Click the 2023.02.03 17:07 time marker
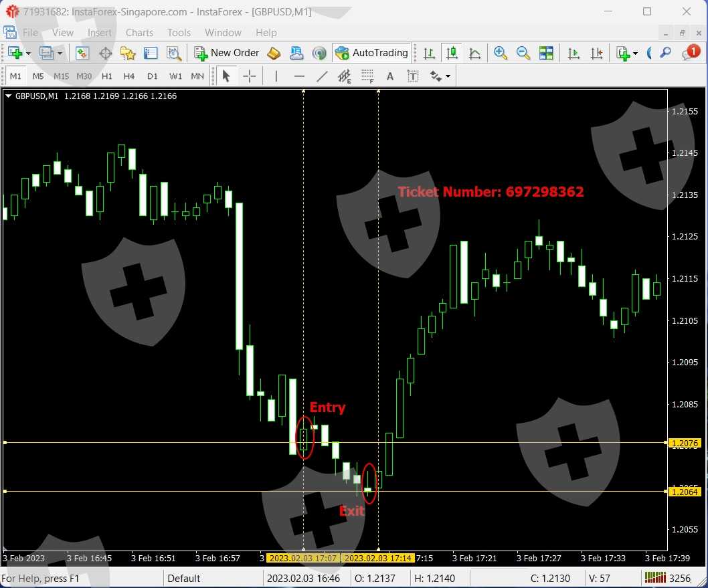Viewport: 708px width, 588px height. click(303, 558)
